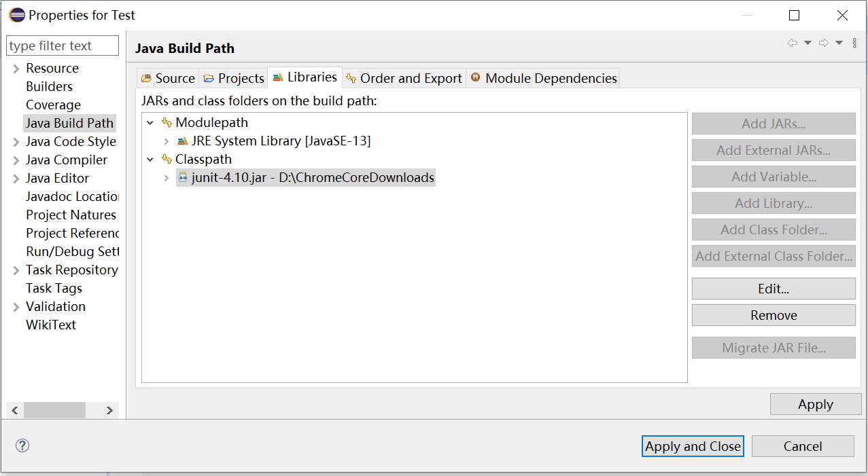
Task: Click the help question mark icon
Action: click(22, 445)
